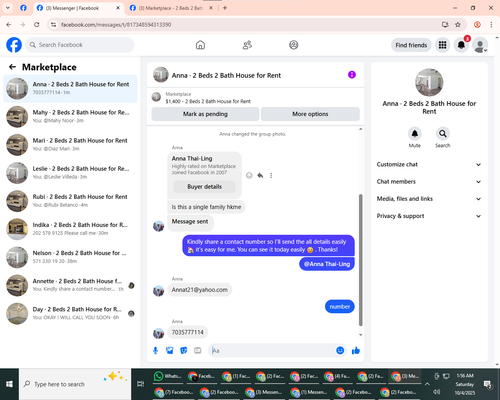Open the emoji picker in message box

point(340,350)
